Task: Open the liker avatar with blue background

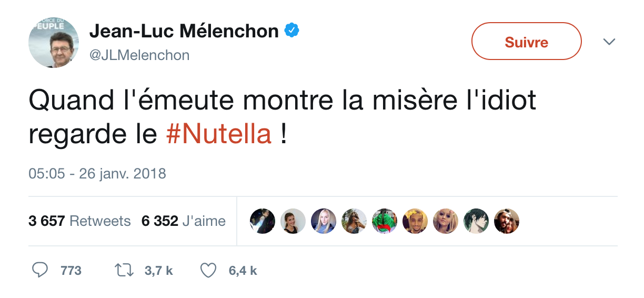Action: [x=324, y=221]
